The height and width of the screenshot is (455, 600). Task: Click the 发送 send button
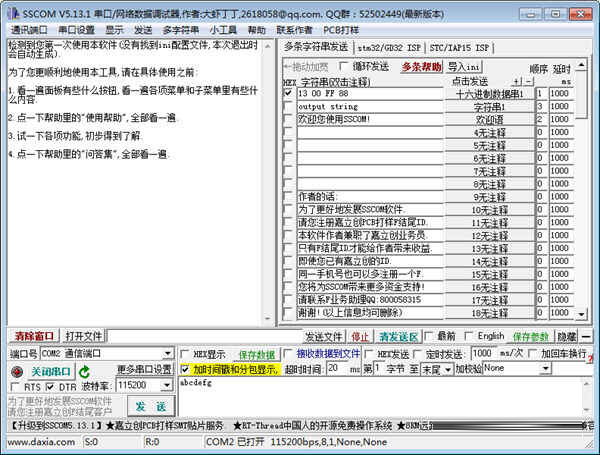(149, 406)
